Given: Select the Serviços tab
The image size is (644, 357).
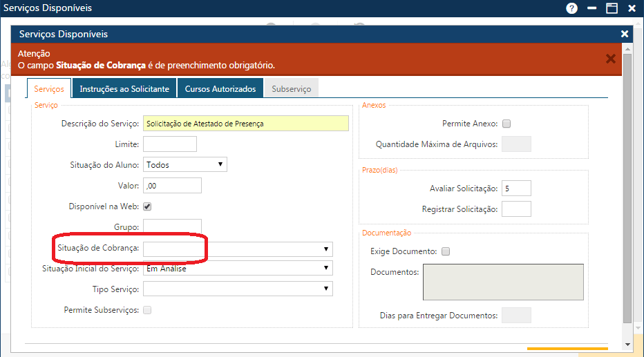Looking at the screenshot, I should point(49,89).
